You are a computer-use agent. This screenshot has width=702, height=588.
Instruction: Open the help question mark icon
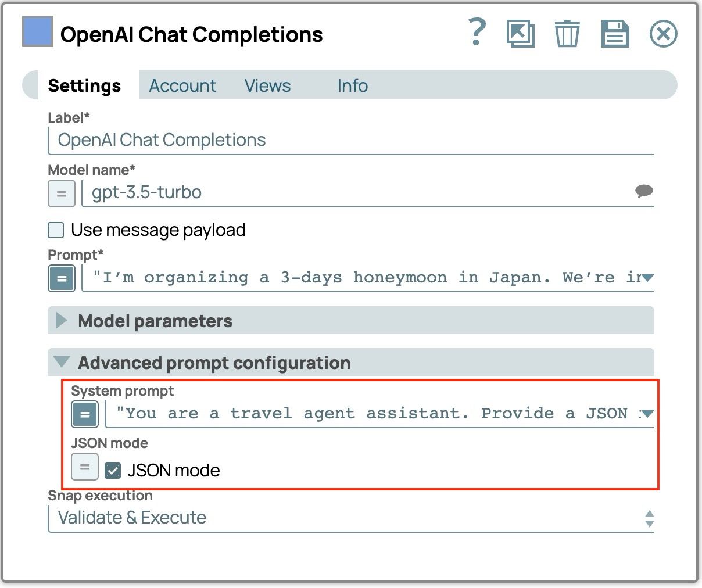tap(477, 33)
